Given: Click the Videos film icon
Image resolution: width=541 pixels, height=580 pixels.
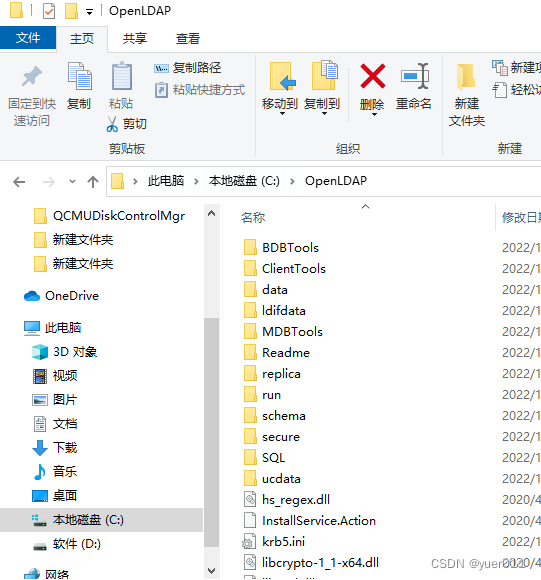Looking at the screenshot, I should [x=40, y=376].
